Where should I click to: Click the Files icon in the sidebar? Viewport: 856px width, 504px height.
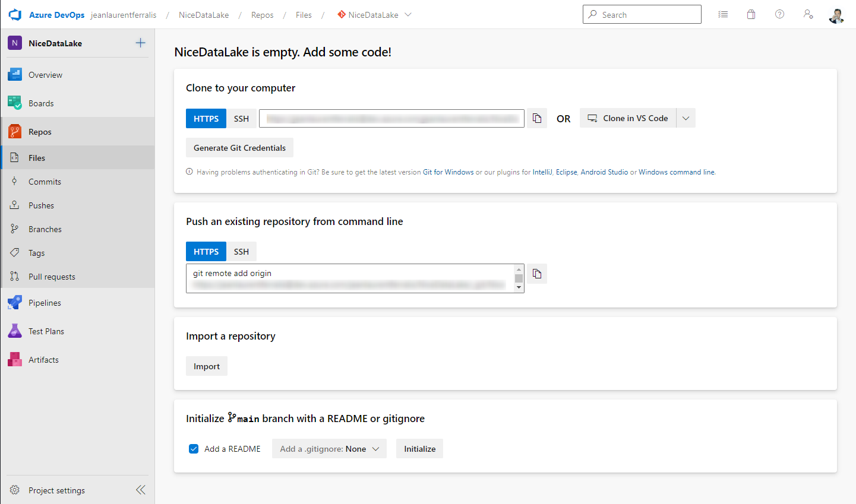tap(15, 158)
